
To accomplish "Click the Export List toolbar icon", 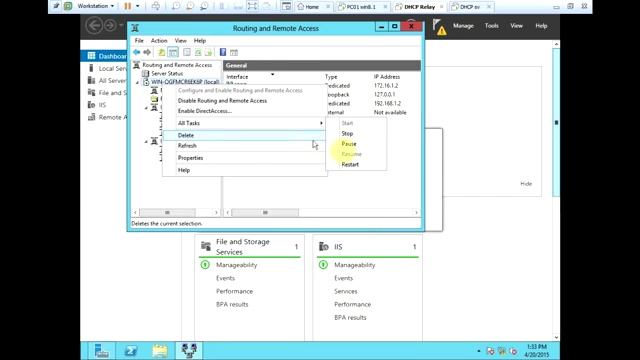I will (209, 52).
